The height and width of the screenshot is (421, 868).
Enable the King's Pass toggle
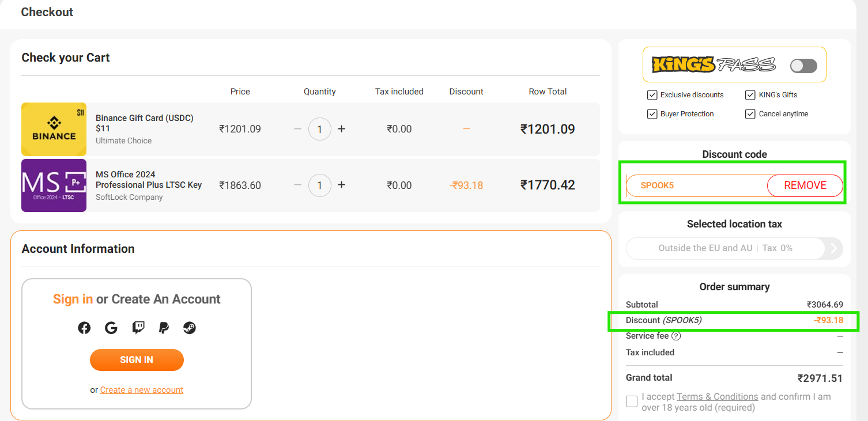coord(803,66)
